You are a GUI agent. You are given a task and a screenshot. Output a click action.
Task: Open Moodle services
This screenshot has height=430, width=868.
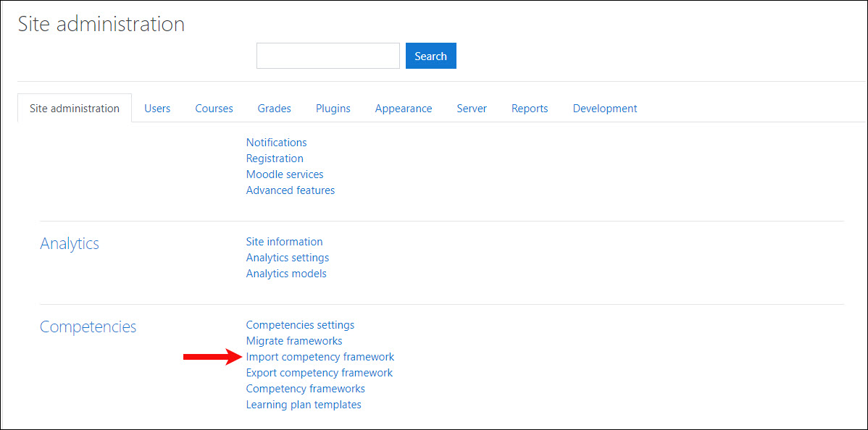point(285,174)
